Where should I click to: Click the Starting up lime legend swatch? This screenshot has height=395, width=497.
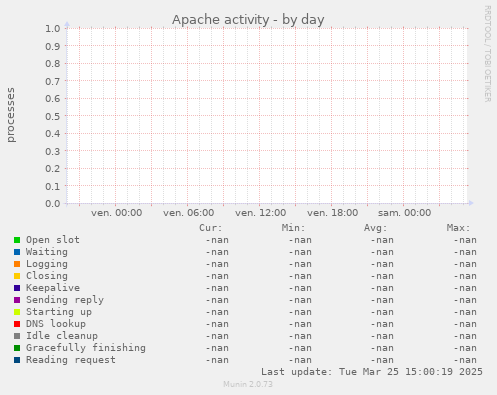pos(17,312)
